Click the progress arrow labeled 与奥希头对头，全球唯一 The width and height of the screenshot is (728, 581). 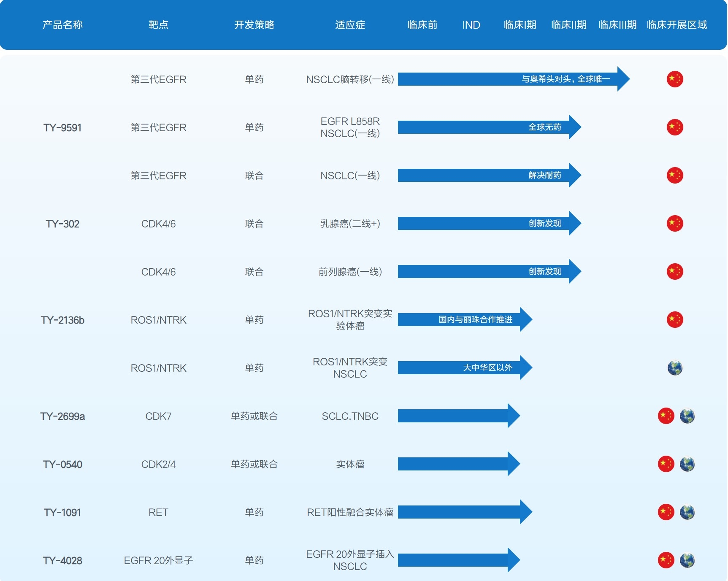click(x=514, y=79)
